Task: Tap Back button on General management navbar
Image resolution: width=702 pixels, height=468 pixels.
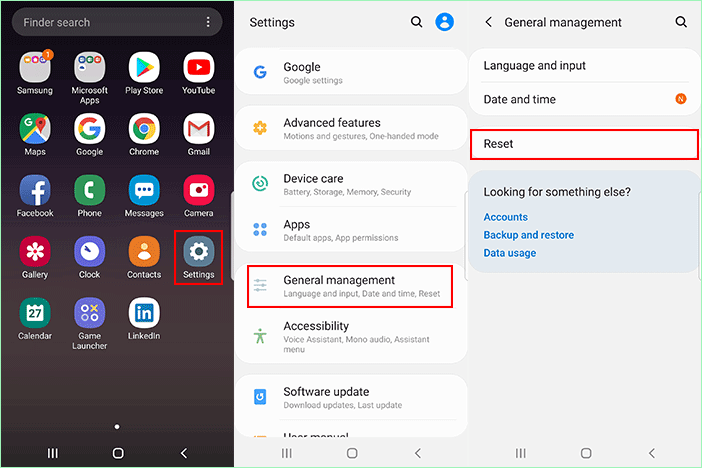Action: 652,453
